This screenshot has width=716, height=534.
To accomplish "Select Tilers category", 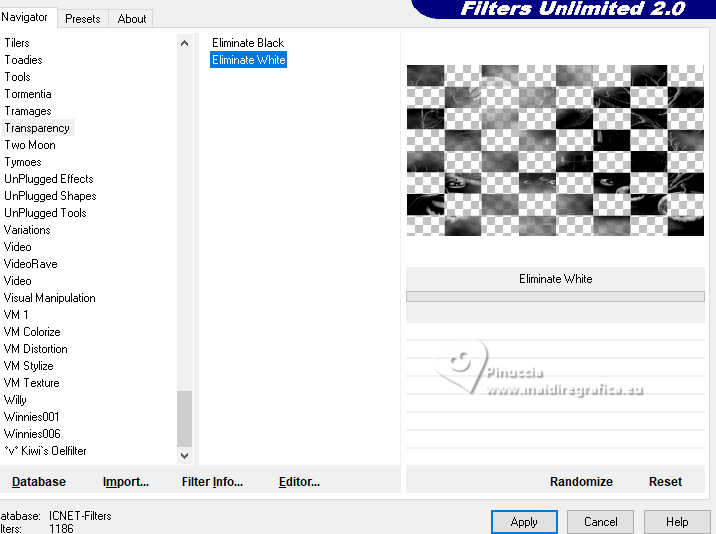I will pos(17,43).
